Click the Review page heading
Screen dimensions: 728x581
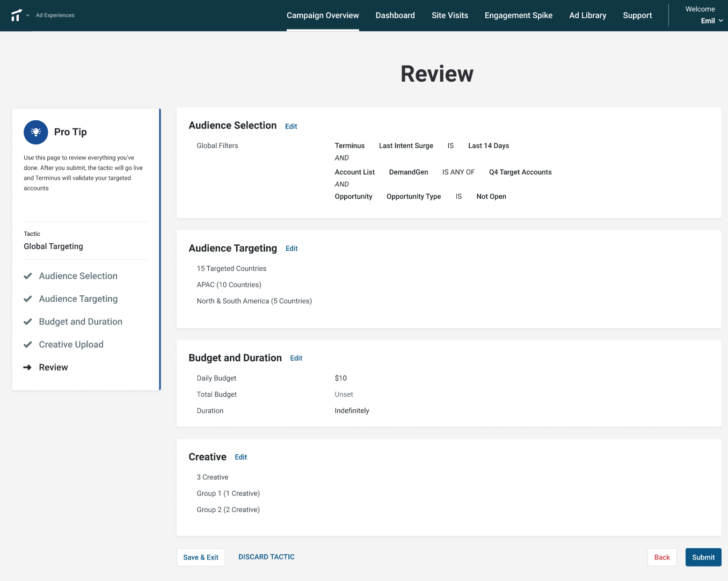[437, 74]
